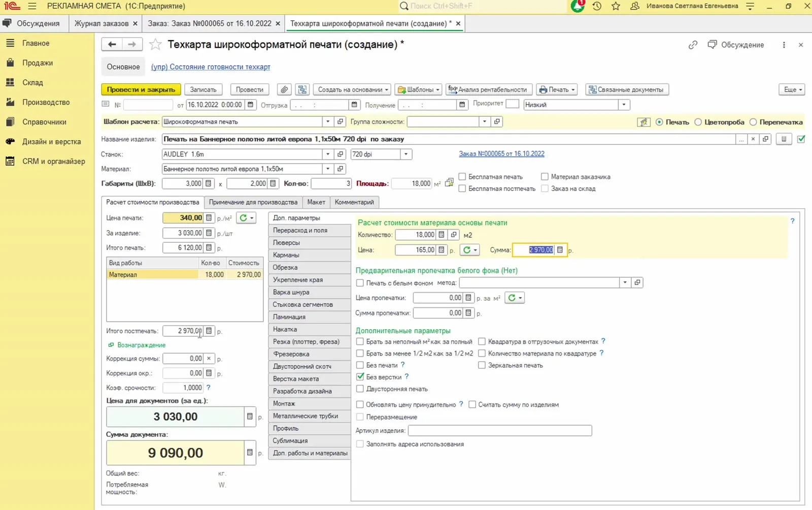Open the Еще menu dropdown

click(792, 89)
